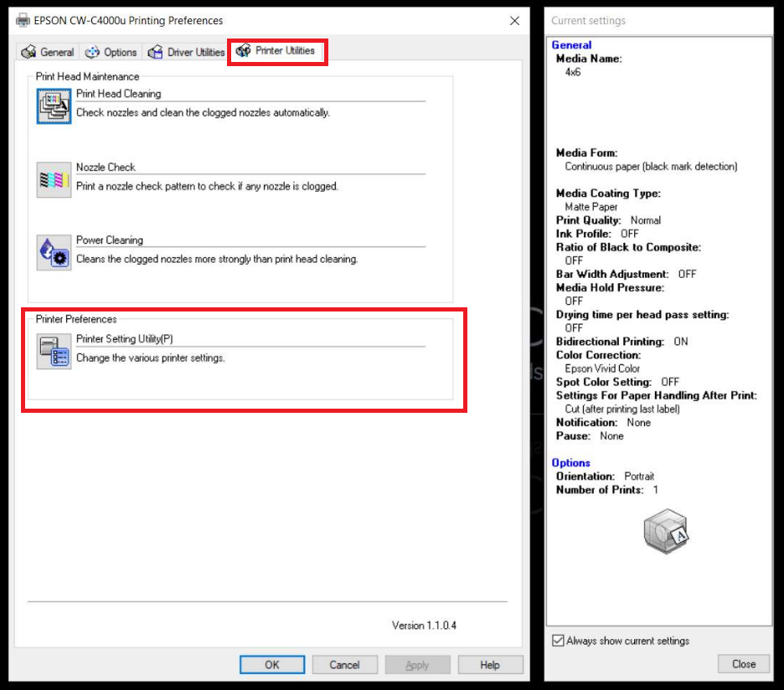784x690 pixels.
Task: Click the EPSON printer icon in title bar
Action: (x=23, y=20)
